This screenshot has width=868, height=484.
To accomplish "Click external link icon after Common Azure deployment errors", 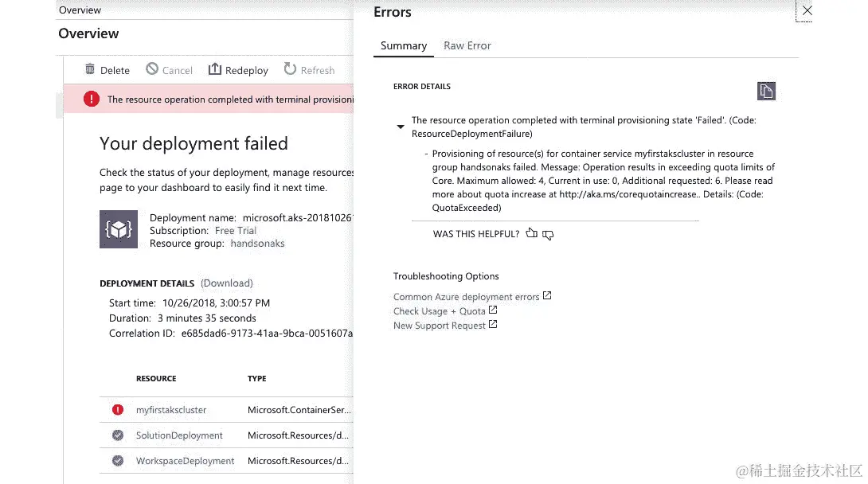I will (x=547, y=295).
